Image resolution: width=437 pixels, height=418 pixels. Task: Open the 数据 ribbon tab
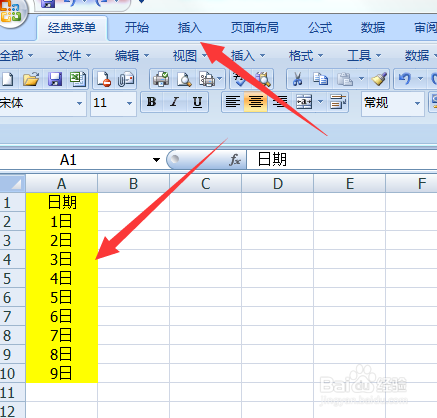coord(373,28)
